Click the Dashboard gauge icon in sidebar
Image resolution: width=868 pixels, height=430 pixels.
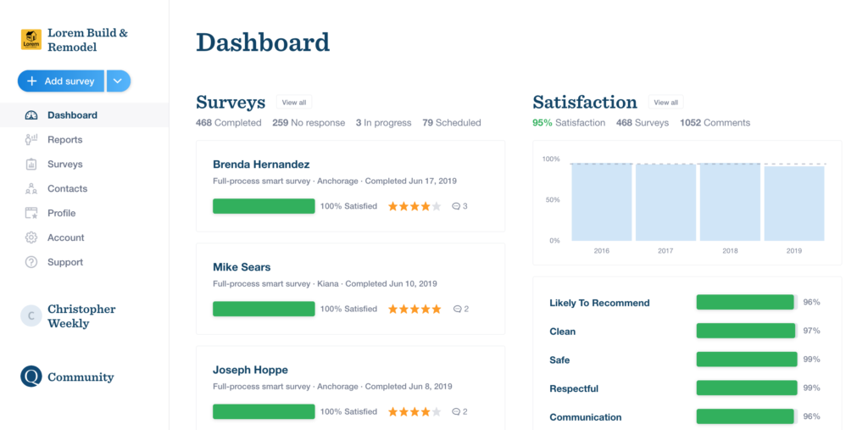tap(31, 115)
